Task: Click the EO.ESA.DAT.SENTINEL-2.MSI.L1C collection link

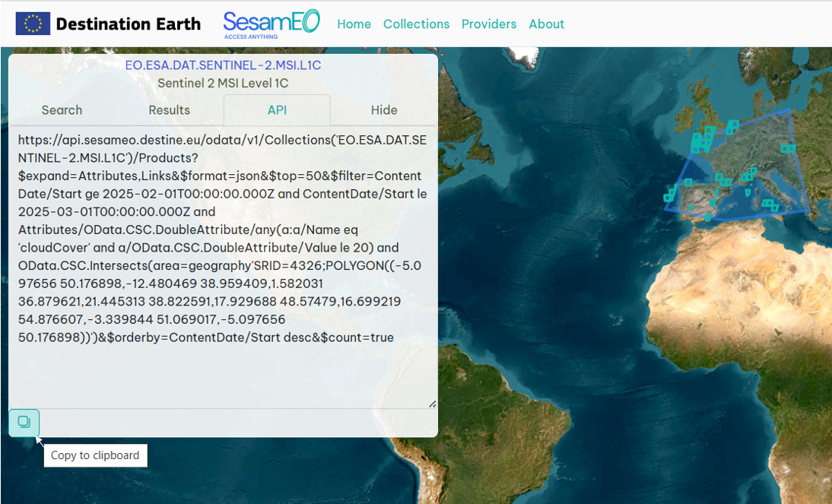Action: click(223, 65)
